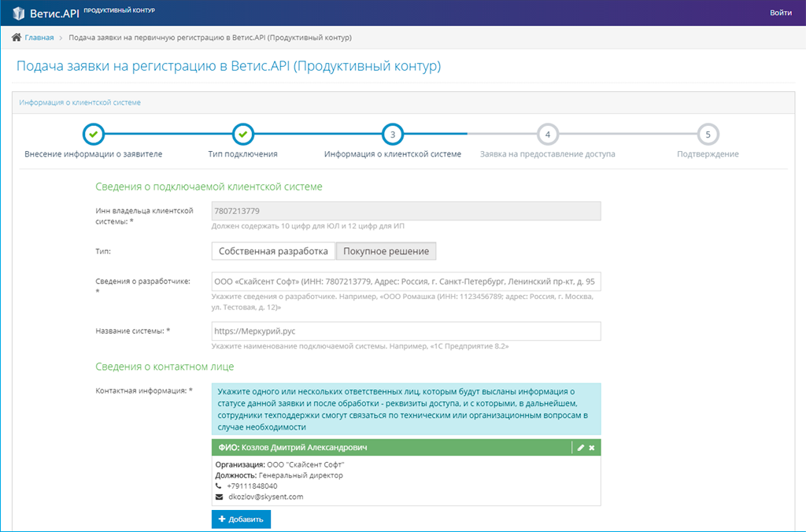Viewport: 806px width, 532px height.
Task: Open step 5 Подтверждение
Action: [x=708, y=135]
